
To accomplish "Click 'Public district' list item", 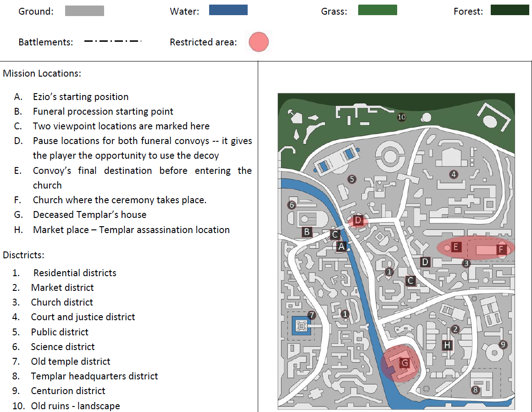I will [x=59, y=332].
